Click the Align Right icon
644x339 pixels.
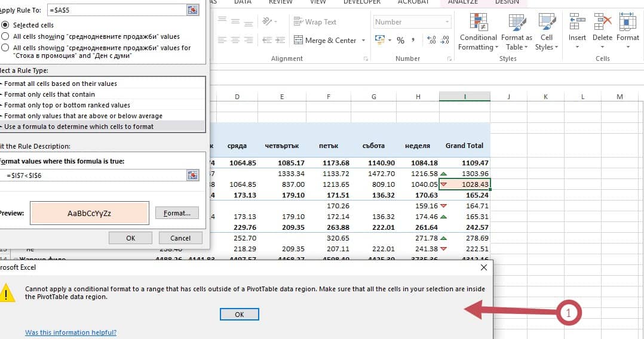249,40
